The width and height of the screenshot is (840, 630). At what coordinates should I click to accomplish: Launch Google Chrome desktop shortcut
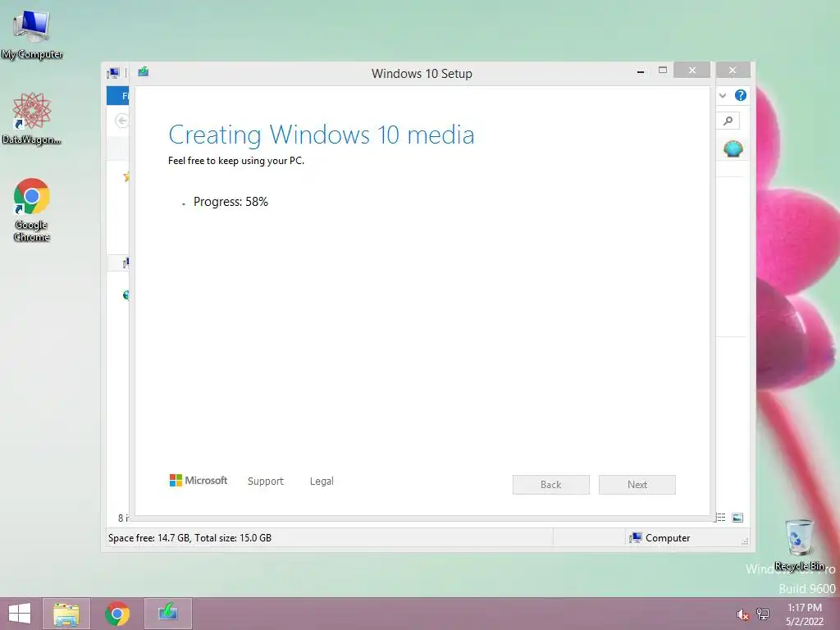(x=32, y=209)
